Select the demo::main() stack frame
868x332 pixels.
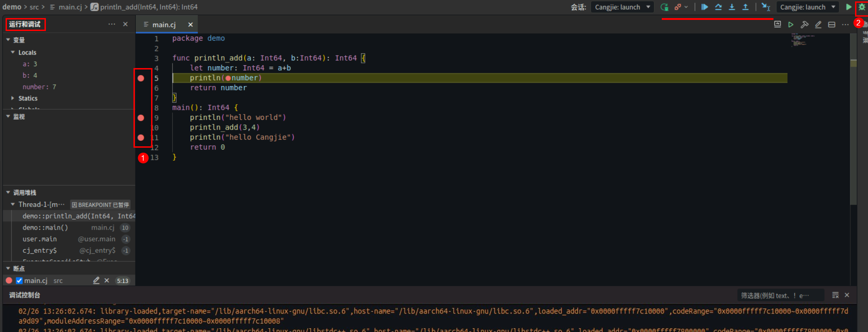pyautogui.click(x=45, y=227)
